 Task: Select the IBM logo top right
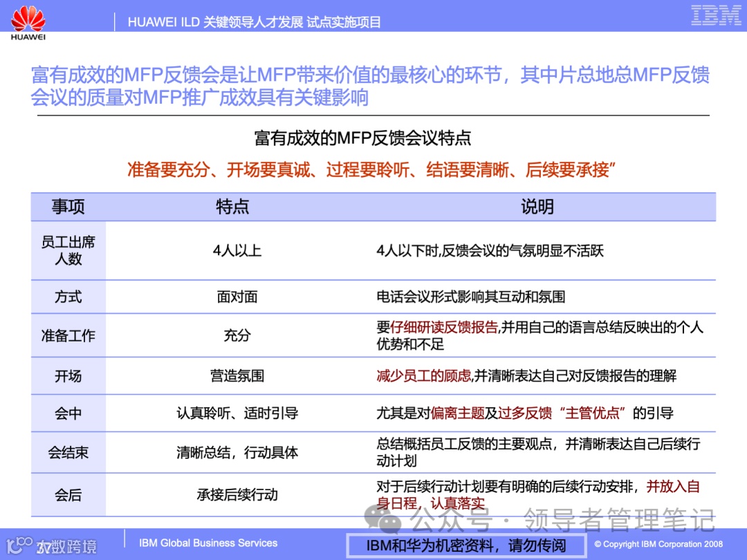point(714,15)
